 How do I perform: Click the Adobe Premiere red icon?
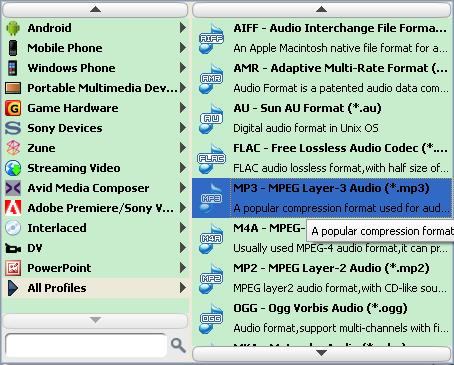pos(13,208)
